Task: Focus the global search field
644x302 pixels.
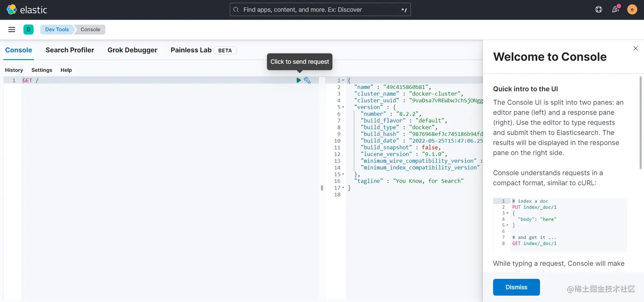Action: coord(320,9)
